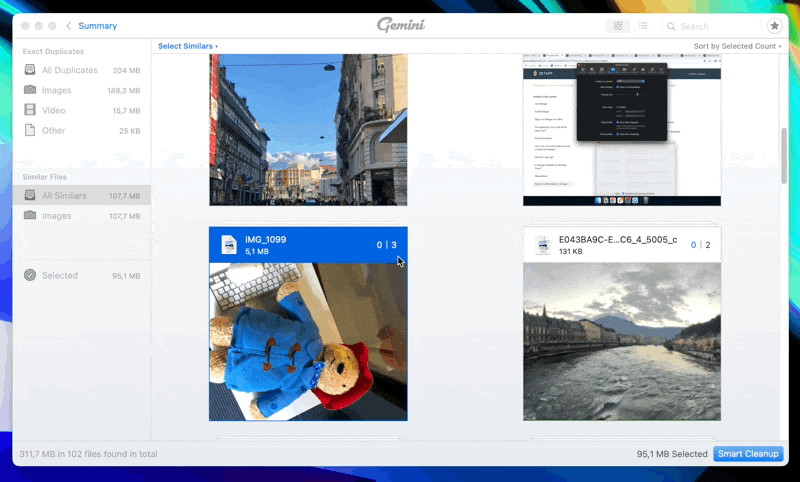This screenshot has width=800, height=482.
Task: Select Other category in sidebar
Action: [x=82, y=131]
